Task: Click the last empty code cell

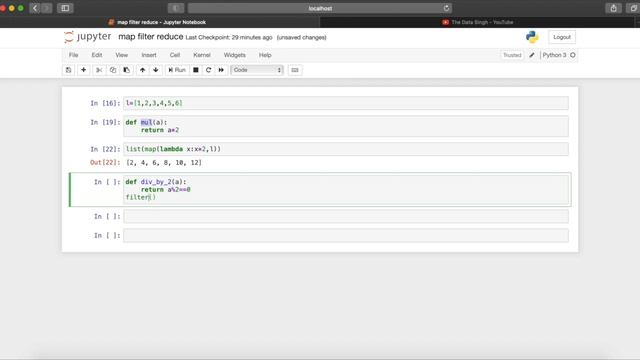Action: [x=346, y=236]
